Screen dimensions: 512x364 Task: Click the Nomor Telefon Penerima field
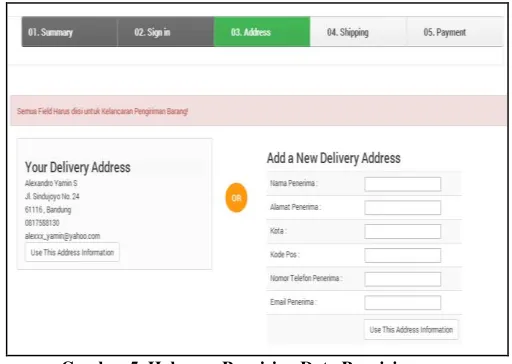pos(403,279)
